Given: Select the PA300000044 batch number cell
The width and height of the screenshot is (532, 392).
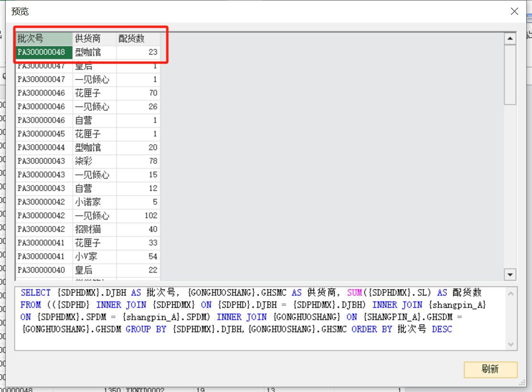Looking at the screenshot, I should tap(44, 147).
